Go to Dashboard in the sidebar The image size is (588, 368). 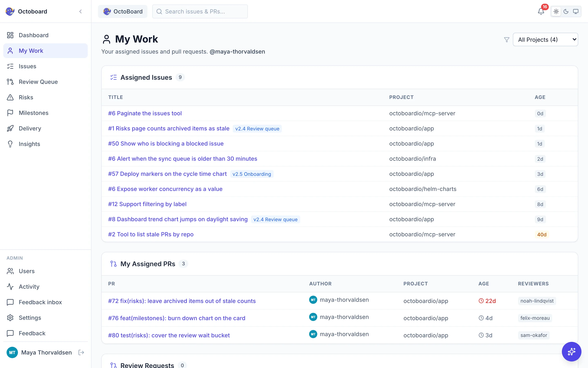coord(46,35)
